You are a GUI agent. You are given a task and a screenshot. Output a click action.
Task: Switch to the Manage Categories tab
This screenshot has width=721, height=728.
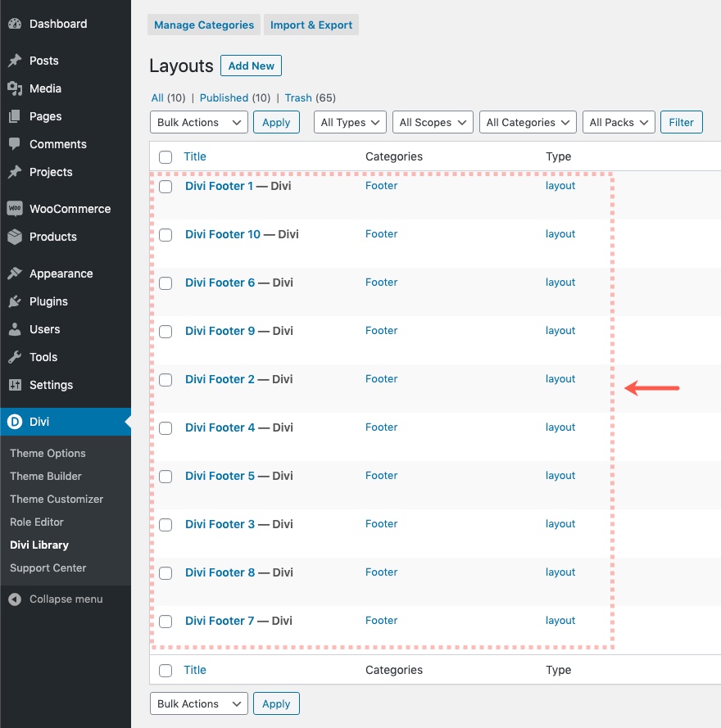(204, 25)
